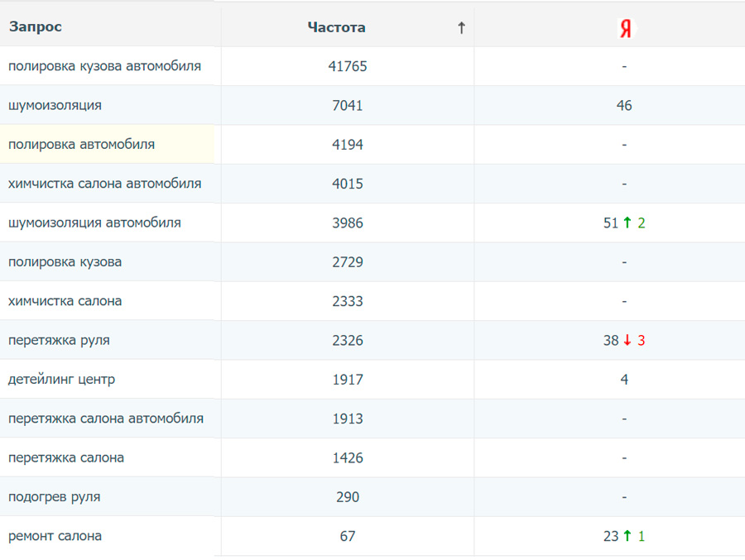This screenshot has width=745, height=560.
Task: Toggle sort arrow in Частота header
Action: coord(461,28)
